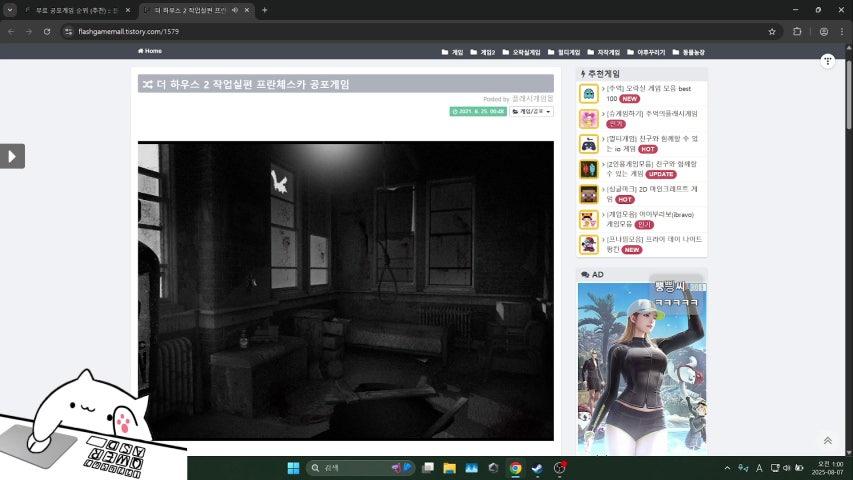The height and width of the screenshot is (480, 853).
Task: Open a new browser tab with plus
Action: tap(264, 10)
